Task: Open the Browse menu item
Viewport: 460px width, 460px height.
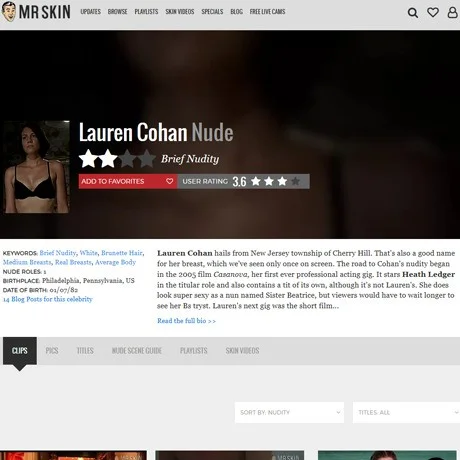Action: point(117,12)
